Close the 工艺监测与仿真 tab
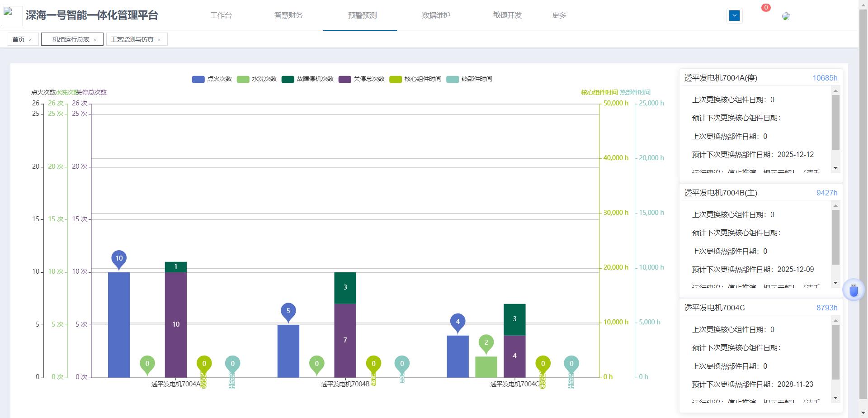 [159, 40]
